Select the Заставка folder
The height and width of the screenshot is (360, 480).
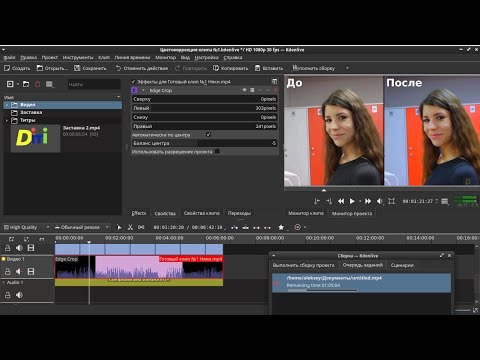click(31, 112)
